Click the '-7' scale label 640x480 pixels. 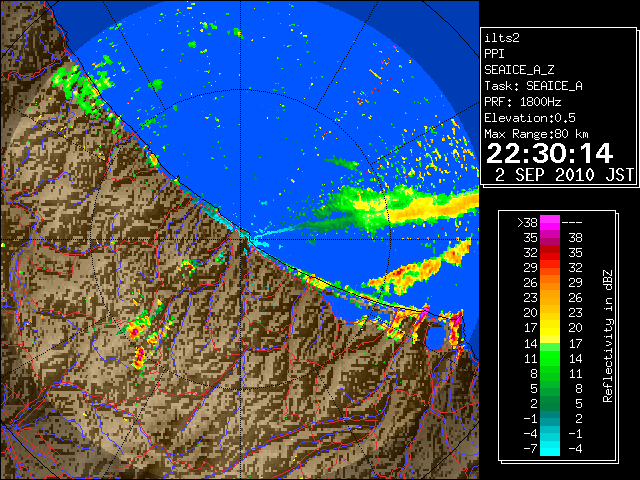tap(530, 449)
